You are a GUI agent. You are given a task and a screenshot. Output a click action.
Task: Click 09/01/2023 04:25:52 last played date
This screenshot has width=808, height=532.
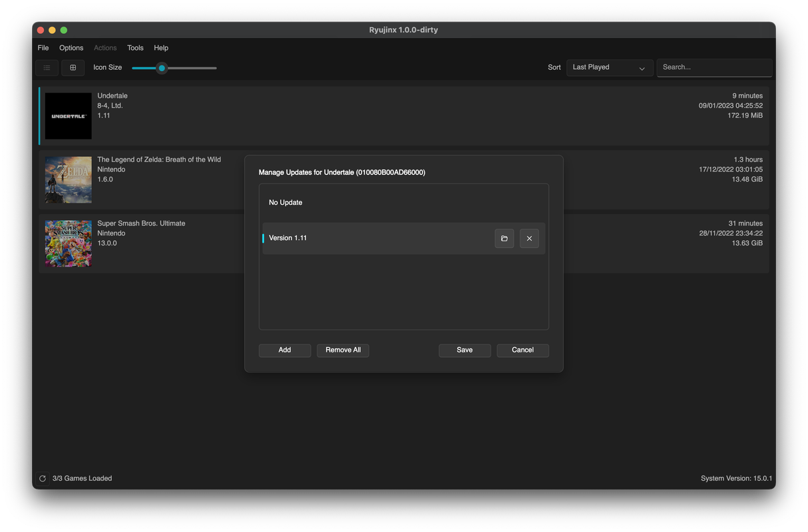(x=730, y=106)
